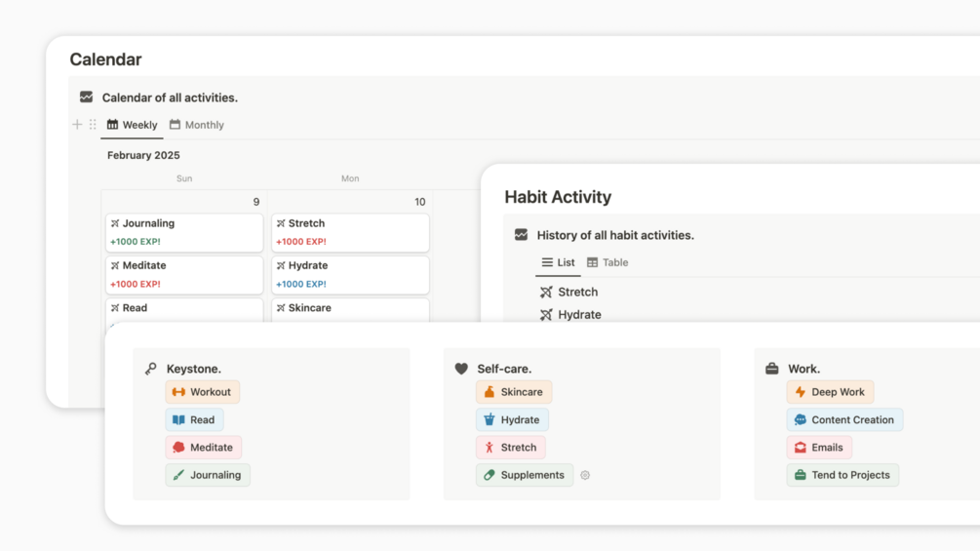The image size is (980, 551).
Task: Click the pill icon on Supplements button
Action: 490,475
